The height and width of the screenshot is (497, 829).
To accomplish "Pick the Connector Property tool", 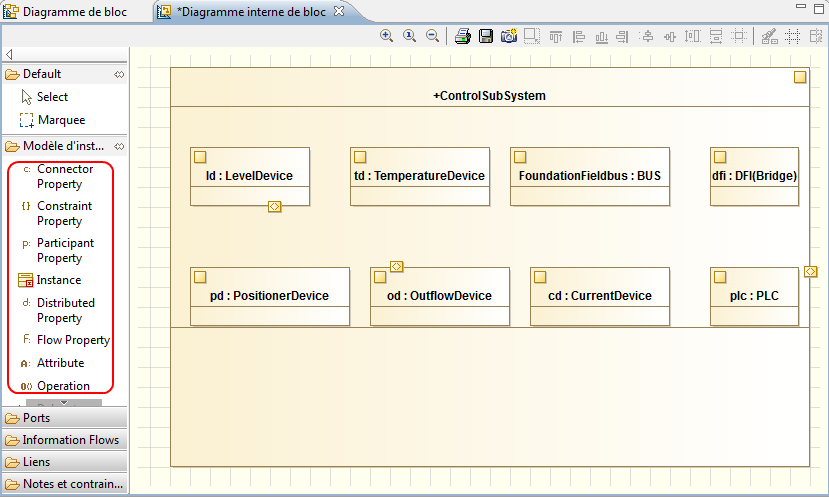I will [60, 177].
